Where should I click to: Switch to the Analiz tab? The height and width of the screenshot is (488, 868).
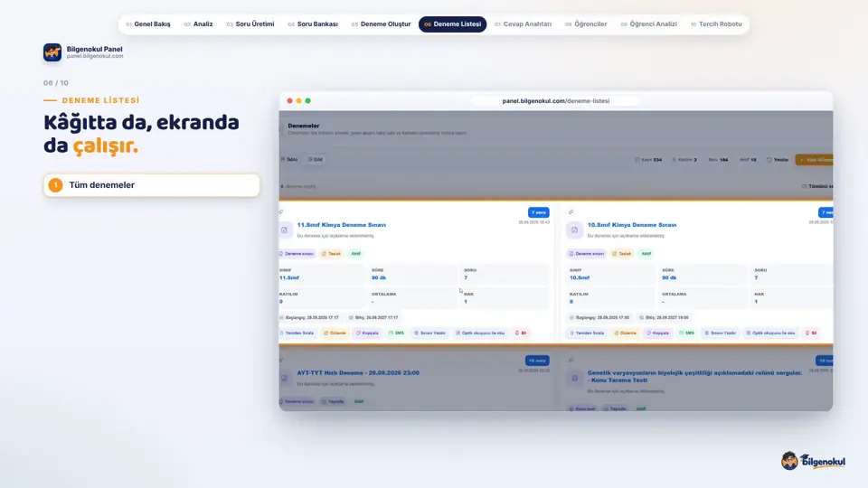coord(199,24)
